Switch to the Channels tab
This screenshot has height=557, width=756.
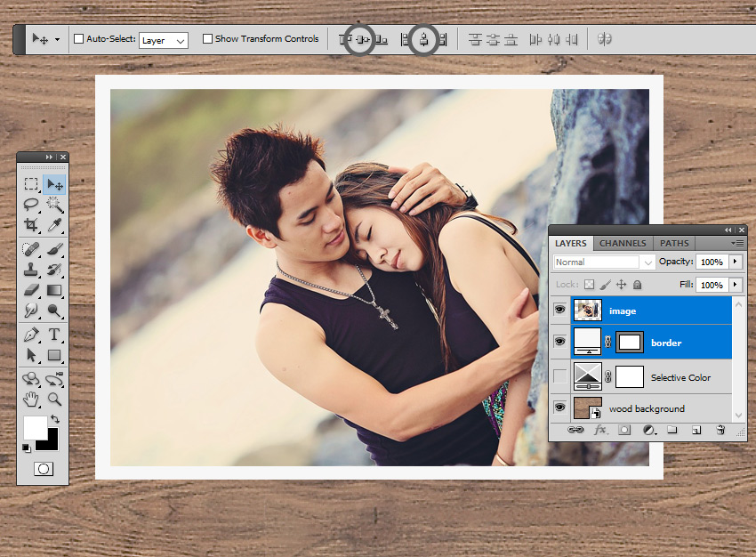tap(623, 243)
